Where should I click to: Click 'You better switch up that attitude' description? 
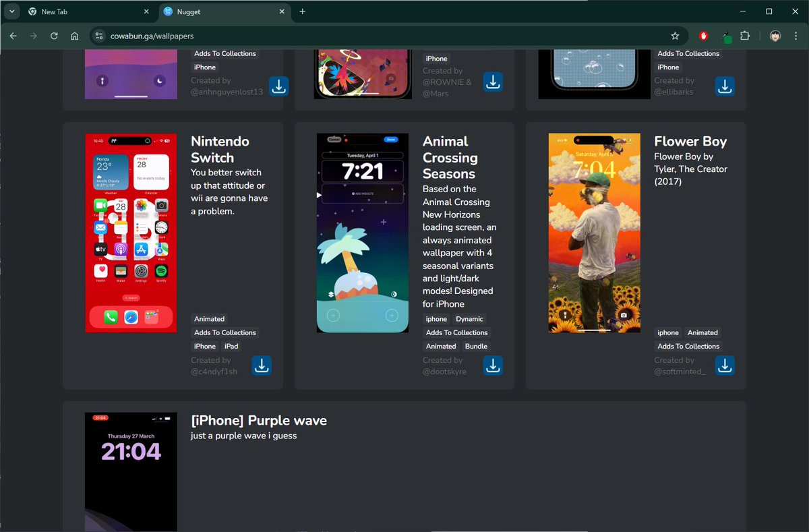point(229,192)
